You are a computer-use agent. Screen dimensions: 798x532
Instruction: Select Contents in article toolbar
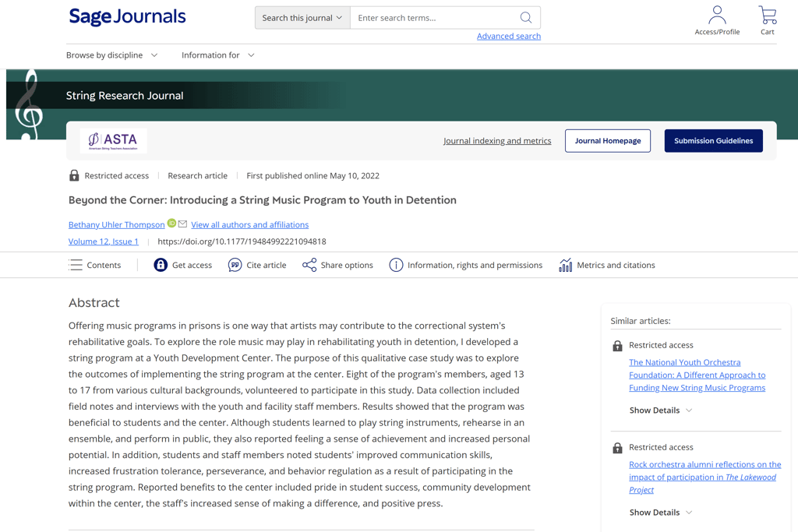click(x=104, y=265)
